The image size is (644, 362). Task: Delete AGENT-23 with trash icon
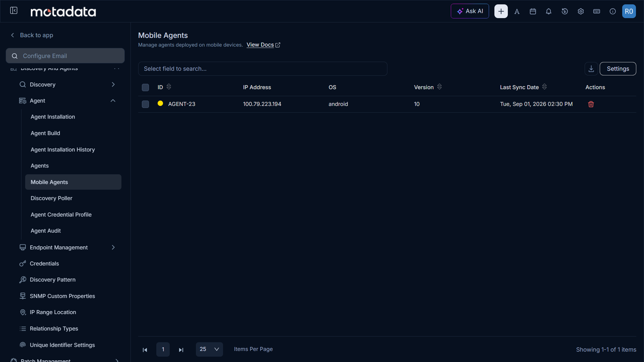tap(591, 104)
